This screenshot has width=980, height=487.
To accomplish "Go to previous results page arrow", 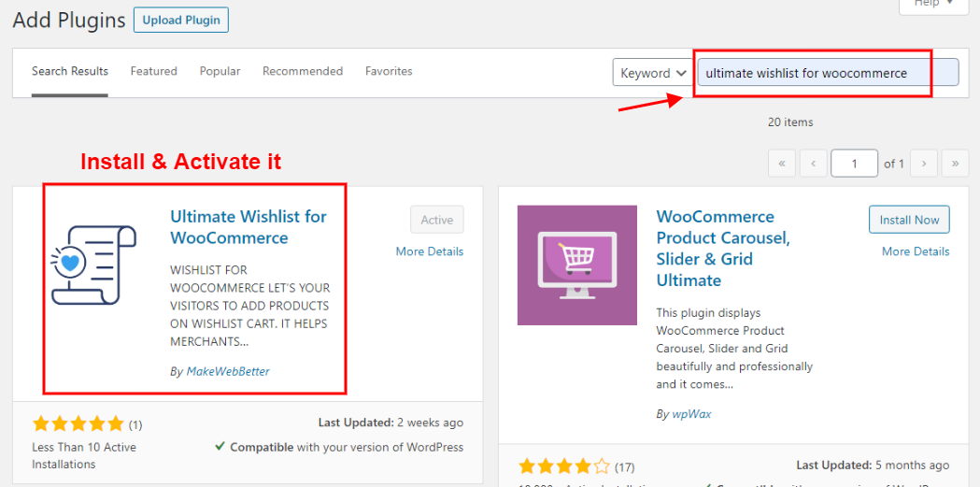I will [813, 165].
